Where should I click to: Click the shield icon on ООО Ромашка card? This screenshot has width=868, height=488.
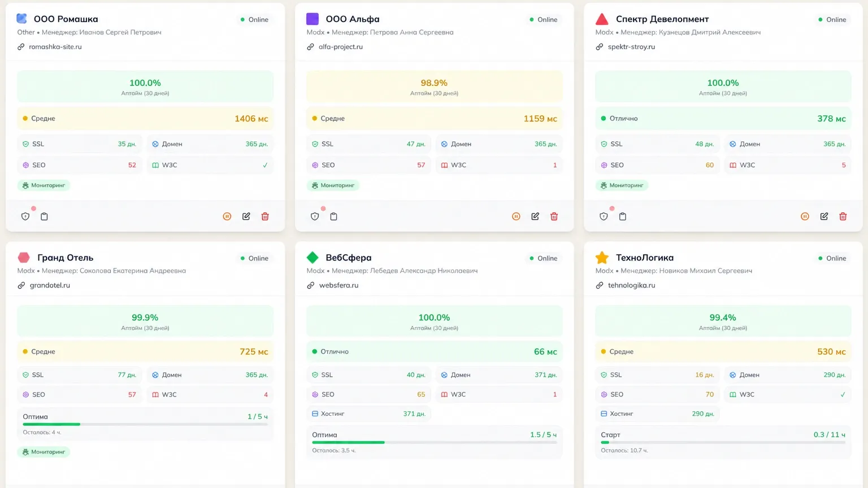25,216
